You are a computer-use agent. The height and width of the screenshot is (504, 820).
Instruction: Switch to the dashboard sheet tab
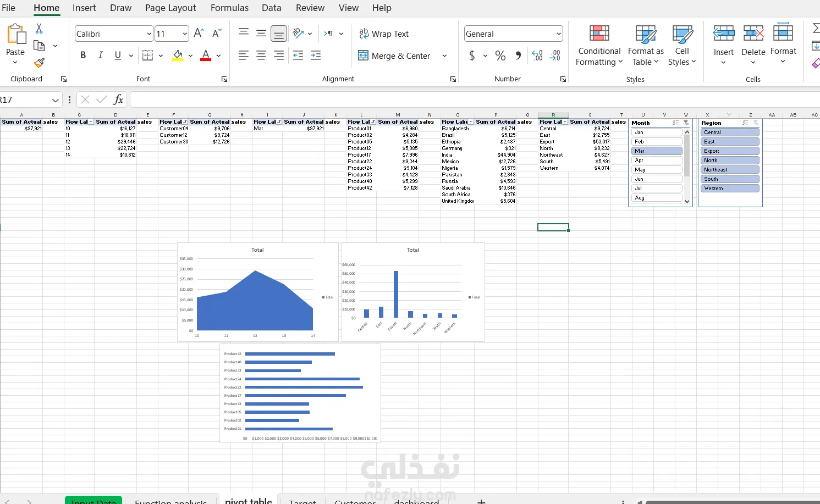pyautogui.click(x=416, y=501)
